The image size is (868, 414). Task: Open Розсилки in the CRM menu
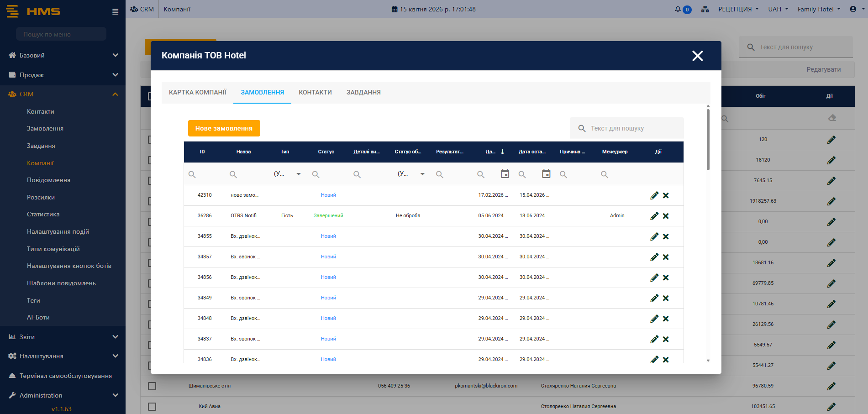click(41, 197)
